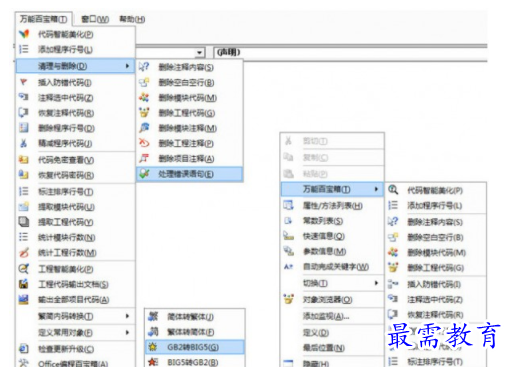Image resolution: width=509 pixels, height=367 pixels.
Task: Open 对象浏览器(O) from the context menu
Action: click(x=332, y=299)
